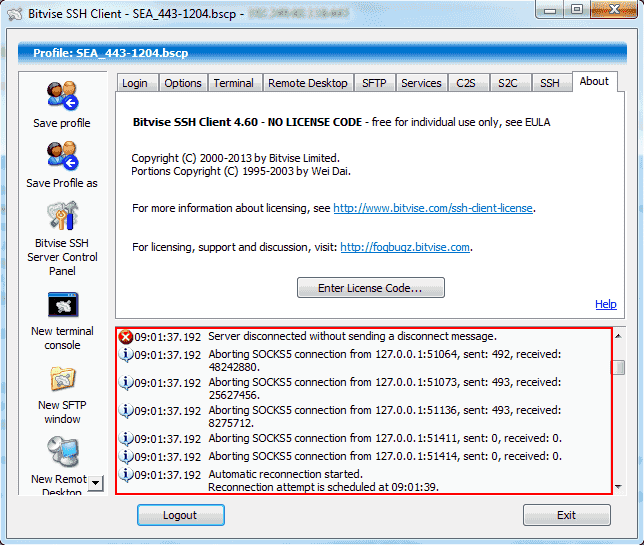The height and width of the screenshot is (545, 644).
Task: Open a New SFTP window
Action: click(62, 379)
